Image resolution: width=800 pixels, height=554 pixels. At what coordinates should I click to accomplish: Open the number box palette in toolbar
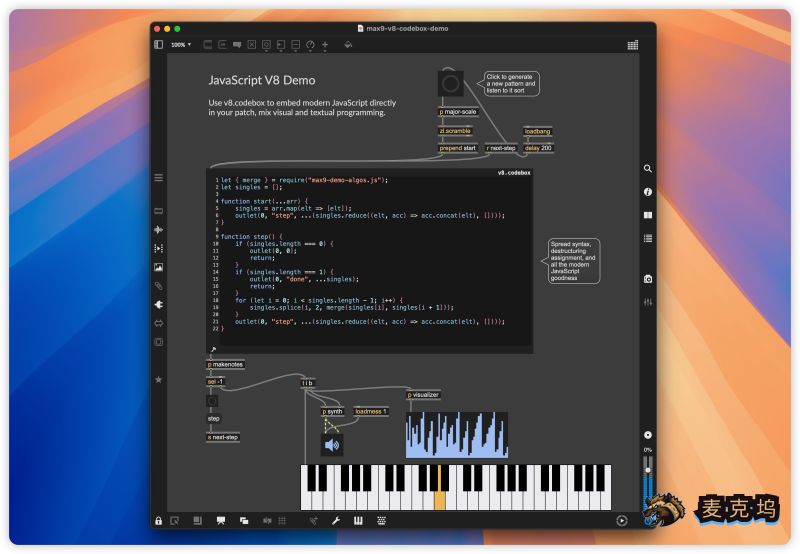(x=281, y=45)
